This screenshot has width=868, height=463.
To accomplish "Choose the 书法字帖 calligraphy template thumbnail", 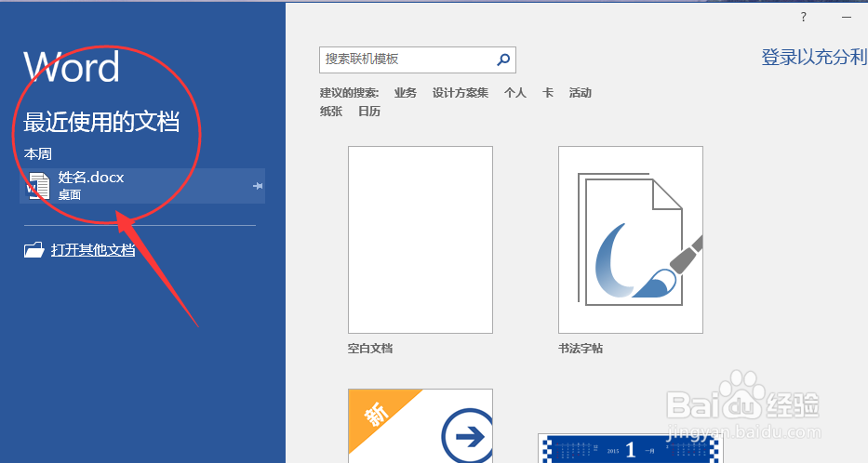I will 631,240.
